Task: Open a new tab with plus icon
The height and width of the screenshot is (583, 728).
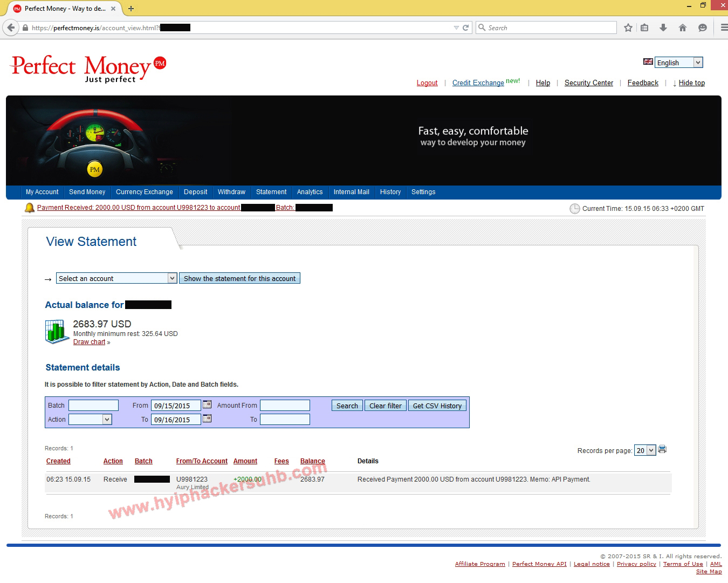Action: [x=131, y=9]
